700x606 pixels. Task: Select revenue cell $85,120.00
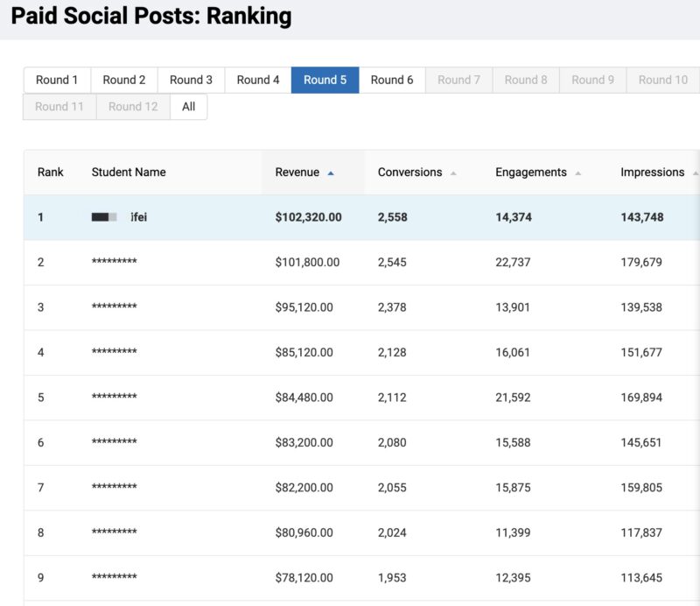(x=304, y=353)
